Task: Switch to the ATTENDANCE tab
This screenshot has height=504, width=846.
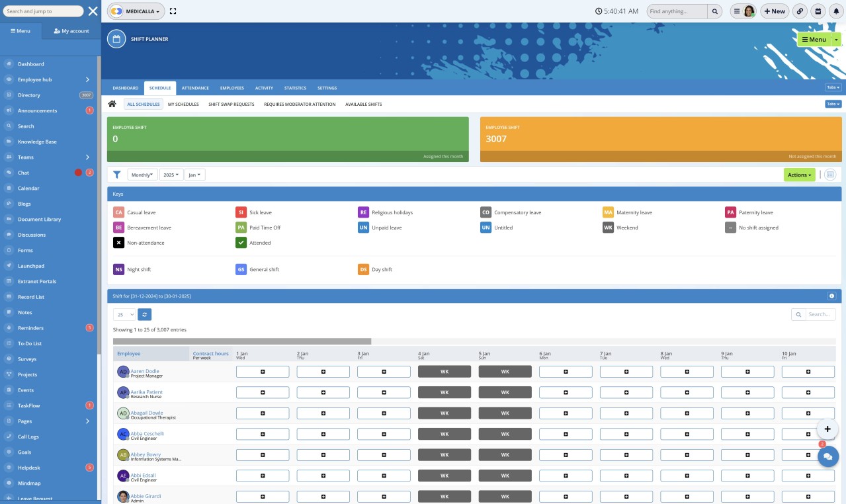Action: (194, 87)
